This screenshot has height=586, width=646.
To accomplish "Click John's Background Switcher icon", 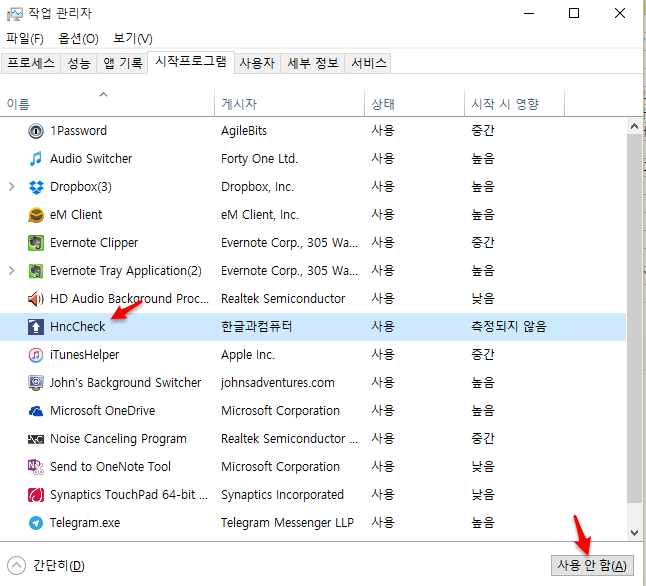I will point(36,383).
